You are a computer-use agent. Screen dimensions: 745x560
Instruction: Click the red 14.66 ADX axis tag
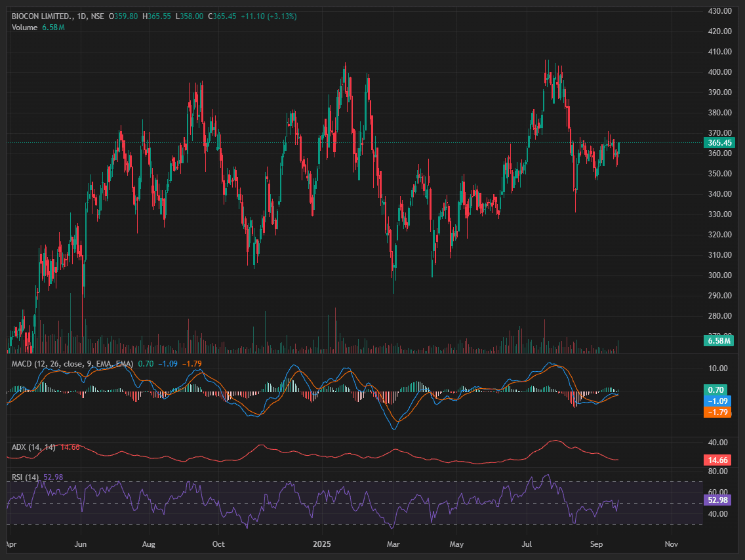tap(717, 460)
